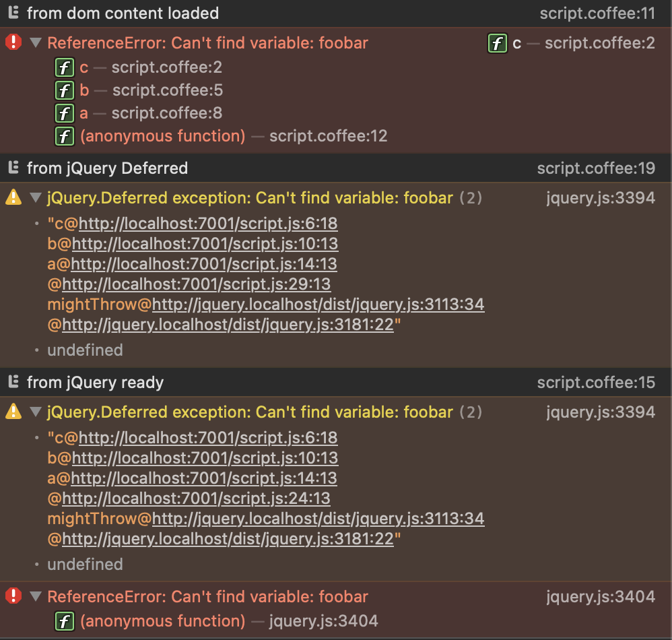Follow the script.js:29:13 link
The width and height of the screenshot is (672, 640).
[197, 284]
